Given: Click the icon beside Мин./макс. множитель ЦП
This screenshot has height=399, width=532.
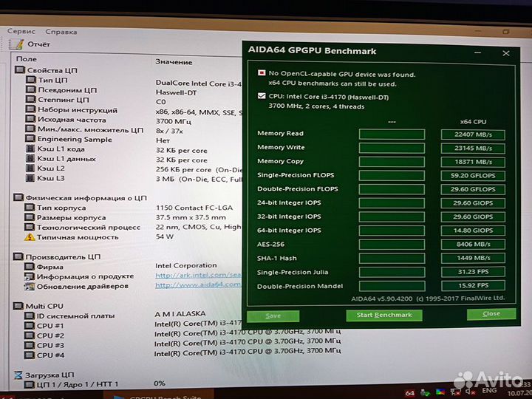Looking at the screenshot, I should pos(30,129).
